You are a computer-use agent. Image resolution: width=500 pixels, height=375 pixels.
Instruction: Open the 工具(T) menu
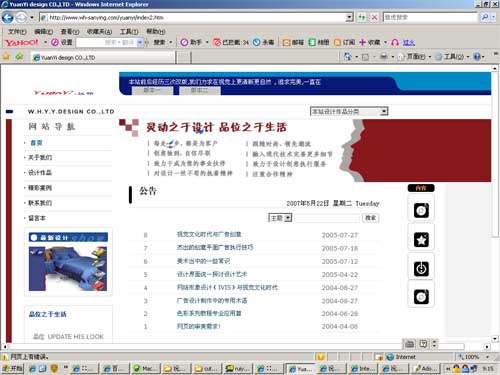click(x=129, y=32)
